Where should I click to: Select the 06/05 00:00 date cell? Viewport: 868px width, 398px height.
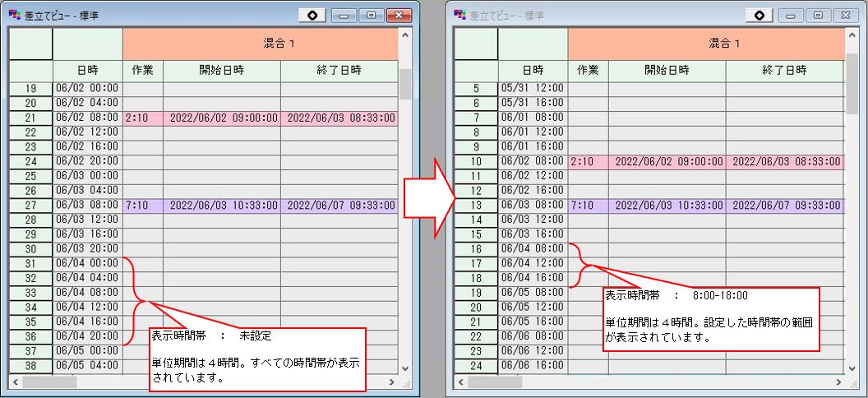point(87,351)
